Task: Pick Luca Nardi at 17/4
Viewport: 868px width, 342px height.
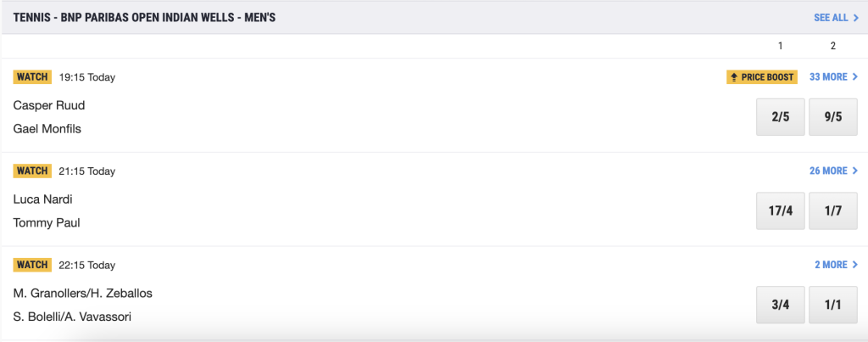Action: coord(780,210)
